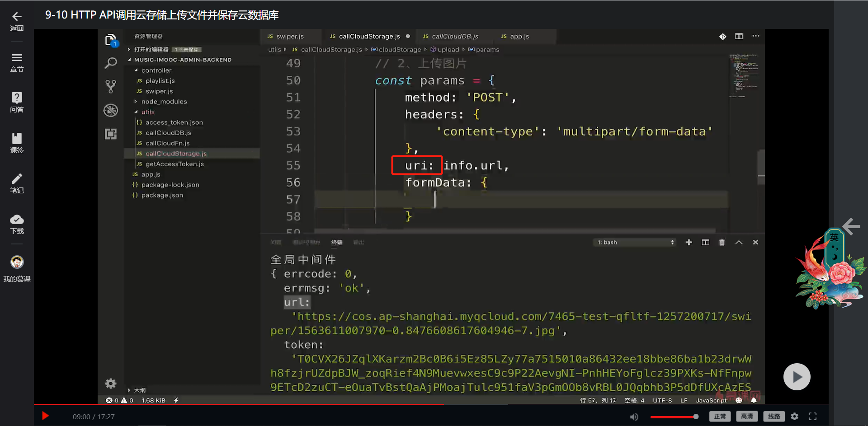This screenshot has width=868, height=426.
Task: Kill terminal with trash icon
Action: (x=722, y=243)
